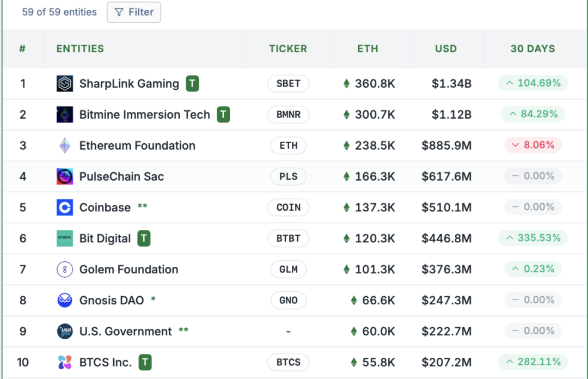Open the Golem Foundation entity link

point(128,270)
